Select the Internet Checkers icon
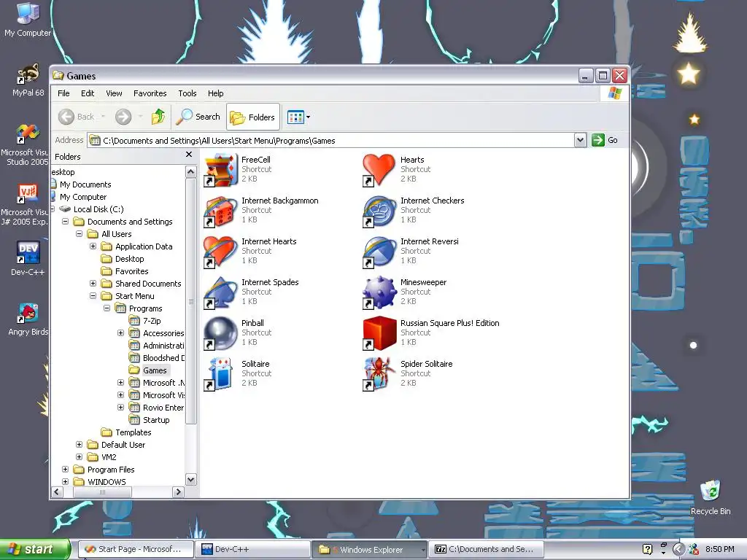The height and width of the screenshot is (560, 747). click(x=379, y=211)
